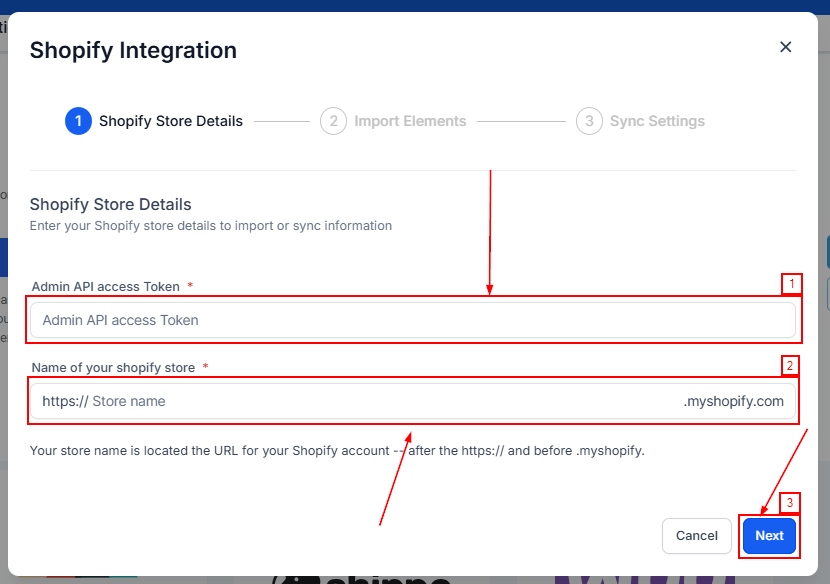830x584 pixels.
Task: Click the step 2 circle icon
Action: [x=333, y=121]
